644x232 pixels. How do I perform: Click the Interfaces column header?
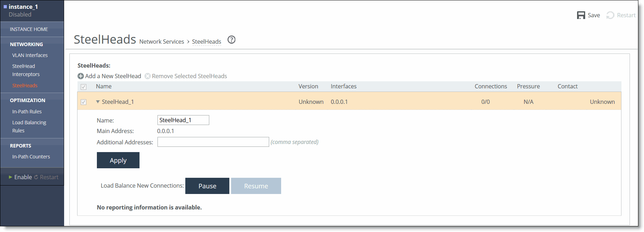click(343, 86)
